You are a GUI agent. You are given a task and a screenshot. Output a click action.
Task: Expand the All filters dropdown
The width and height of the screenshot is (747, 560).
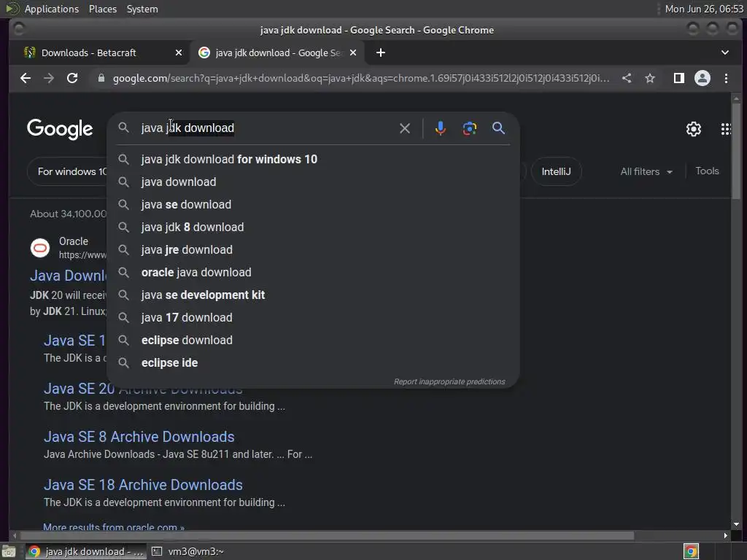(x=646, y=171)
